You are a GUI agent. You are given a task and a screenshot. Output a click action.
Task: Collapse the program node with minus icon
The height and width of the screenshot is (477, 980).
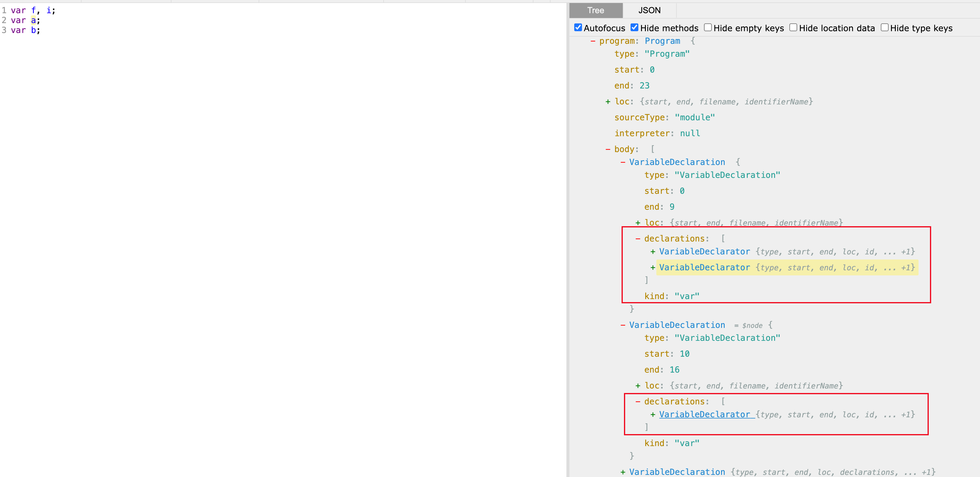click(593, 41)
